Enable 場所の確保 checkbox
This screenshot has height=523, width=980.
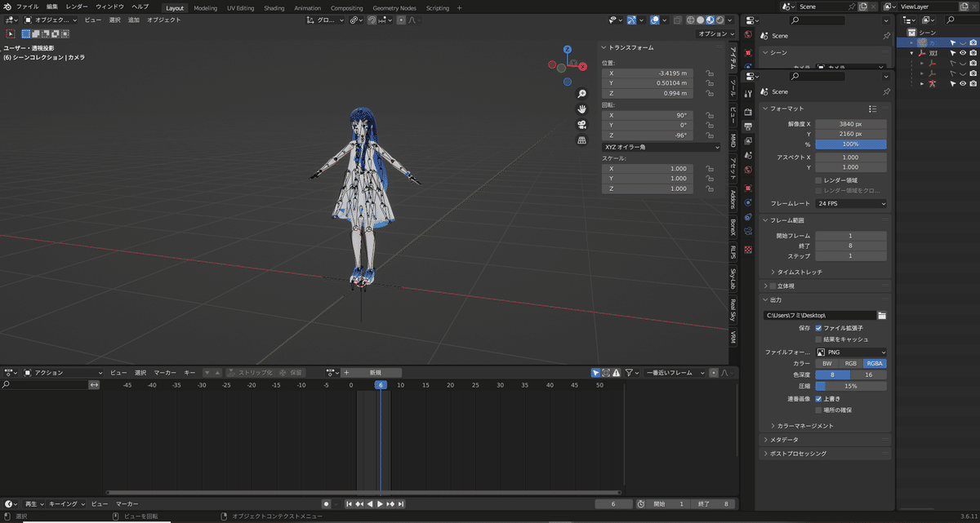click(x=819, y=410)
